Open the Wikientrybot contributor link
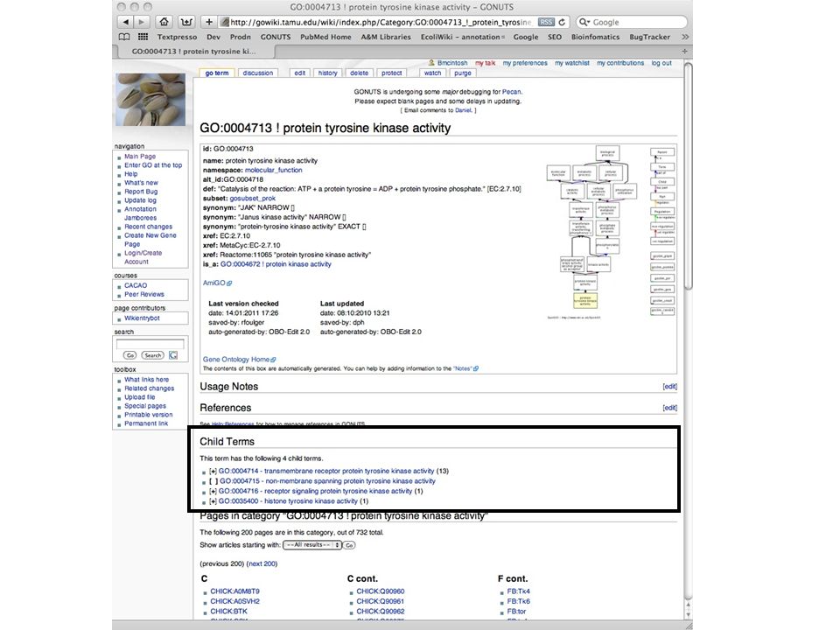Screen dimensions: 840x630 coord(142,318)
